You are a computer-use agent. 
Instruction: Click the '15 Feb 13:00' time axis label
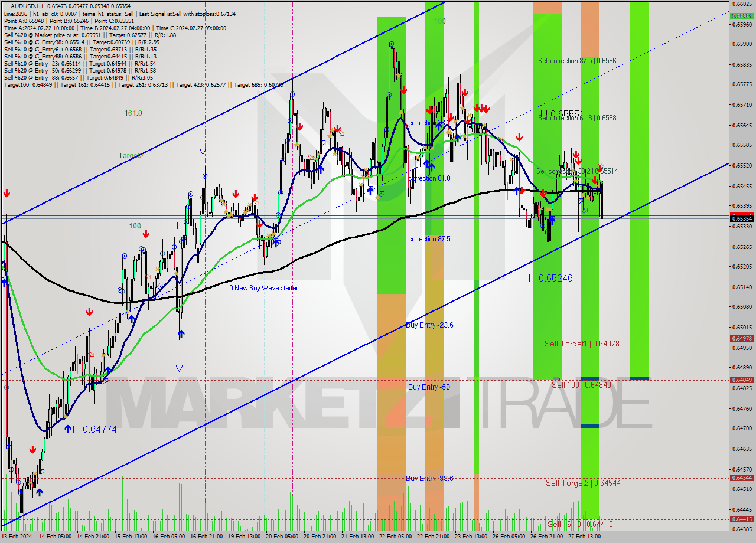coord(132,537)
